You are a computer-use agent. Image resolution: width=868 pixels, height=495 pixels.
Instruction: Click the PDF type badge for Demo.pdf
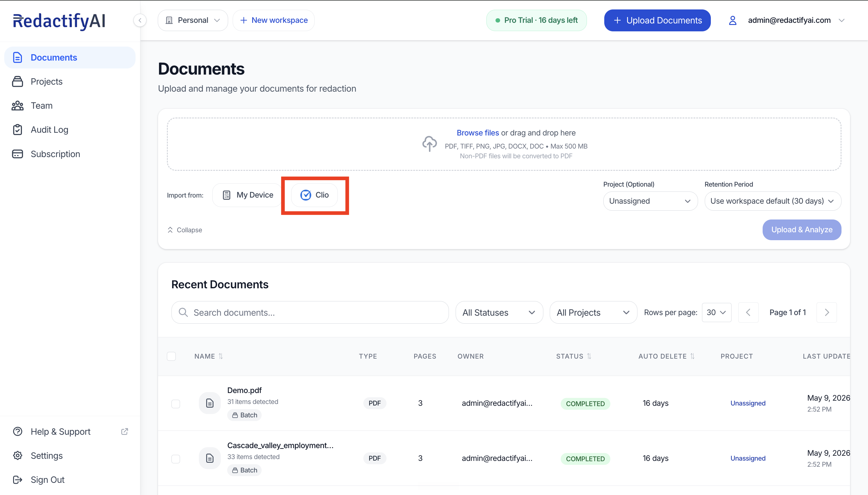375,403
